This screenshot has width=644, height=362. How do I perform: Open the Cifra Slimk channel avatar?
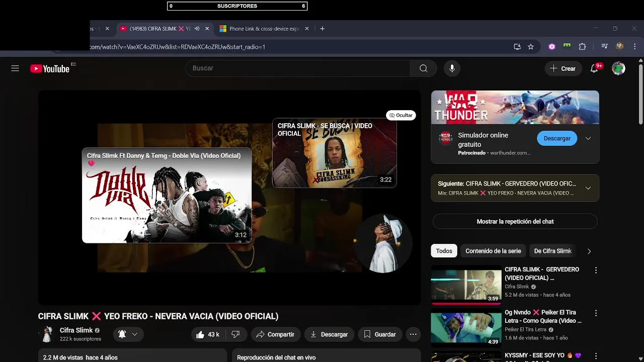[47, 334]
